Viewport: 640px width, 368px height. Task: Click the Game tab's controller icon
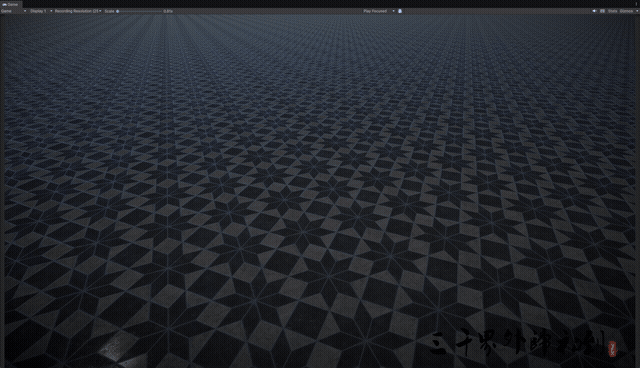[4, 4]
